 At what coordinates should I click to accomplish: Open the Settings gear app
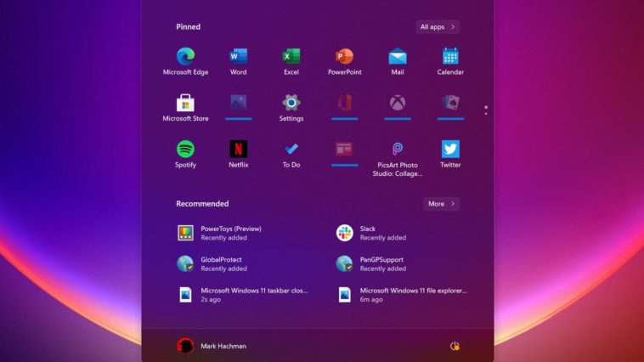[x=291, y=108]
